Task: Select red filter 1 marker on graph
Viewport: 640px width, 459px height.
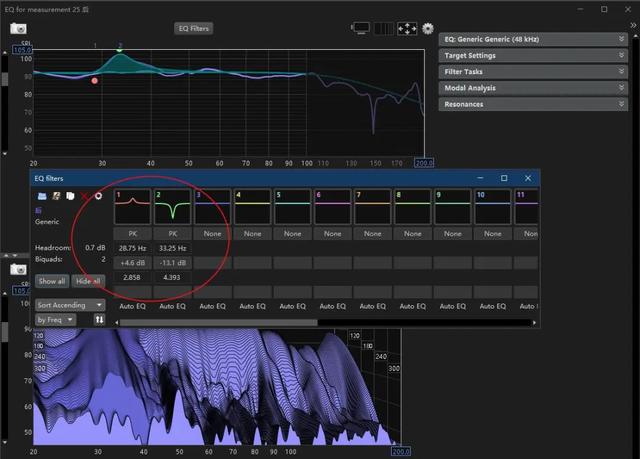Action: click(95, 81)
